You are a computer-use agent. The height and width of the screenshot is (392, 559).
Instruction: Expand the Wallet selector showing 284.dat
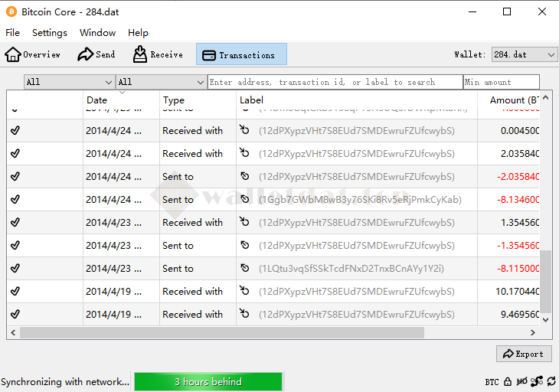[x=525, y=54]
